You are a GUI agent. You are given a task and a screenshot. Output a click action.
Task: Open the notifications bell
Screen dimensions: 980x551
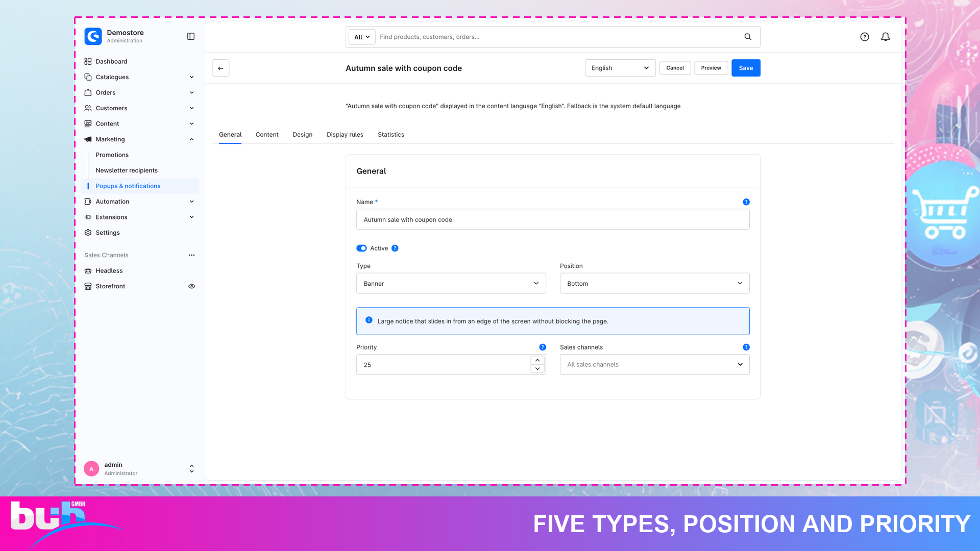pos(886,37)
